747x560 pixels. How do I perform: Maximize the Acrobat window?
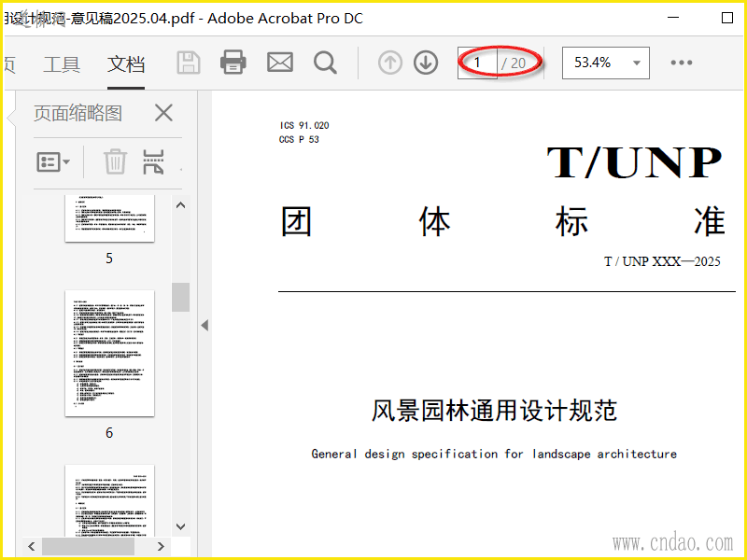[x=727, y=18]
